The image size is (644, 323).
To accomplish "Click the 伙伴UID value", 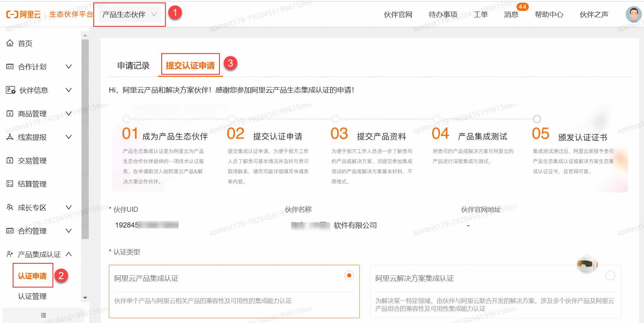I will [x=147, y=225].
